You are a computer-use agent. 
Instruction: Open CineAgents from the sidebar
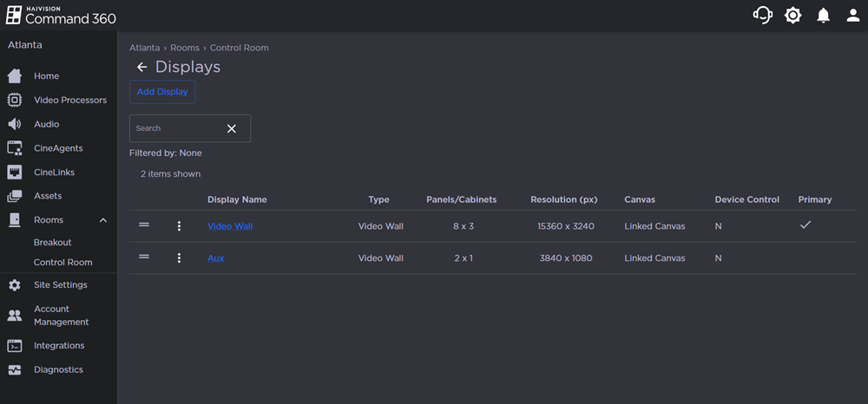(x=58, y=148)
